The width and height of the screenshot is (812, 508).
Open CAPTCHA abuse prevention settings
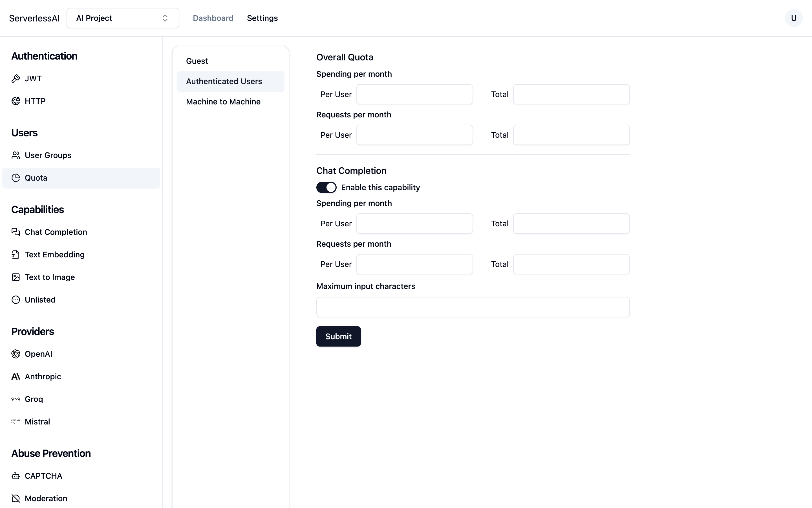pos(81,476)
